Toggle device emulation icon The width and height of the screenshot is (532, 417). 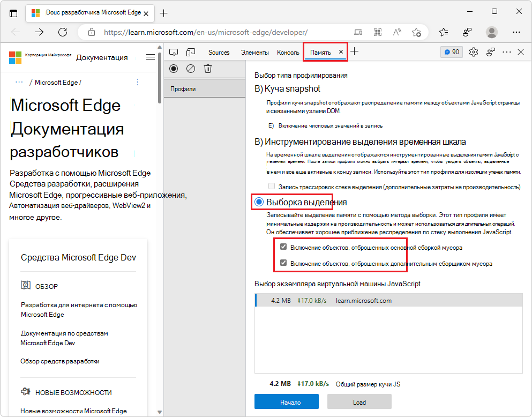point(191,52)
